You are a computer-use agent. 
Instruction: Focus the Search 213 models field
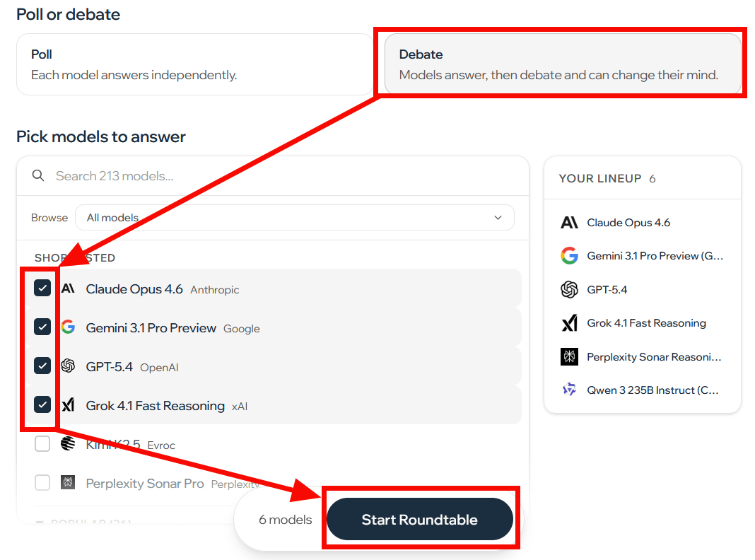click(283, 176)
